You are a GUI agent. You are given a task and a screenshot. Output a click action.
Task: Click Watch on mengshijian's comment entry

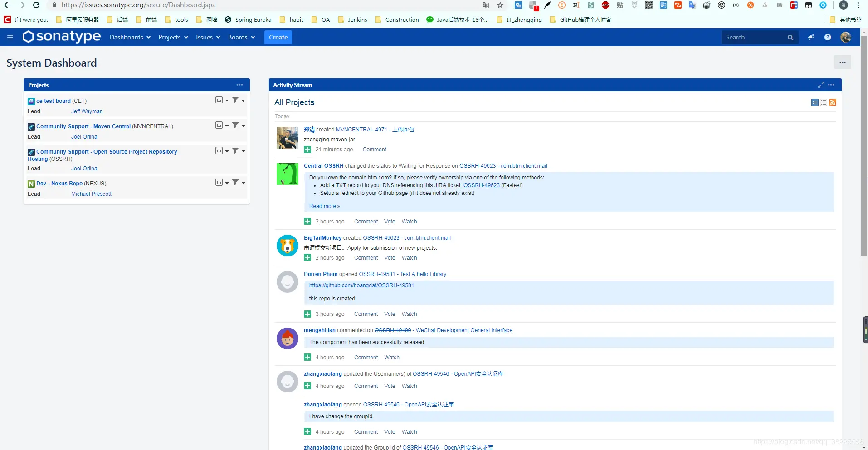pos(392,358)
